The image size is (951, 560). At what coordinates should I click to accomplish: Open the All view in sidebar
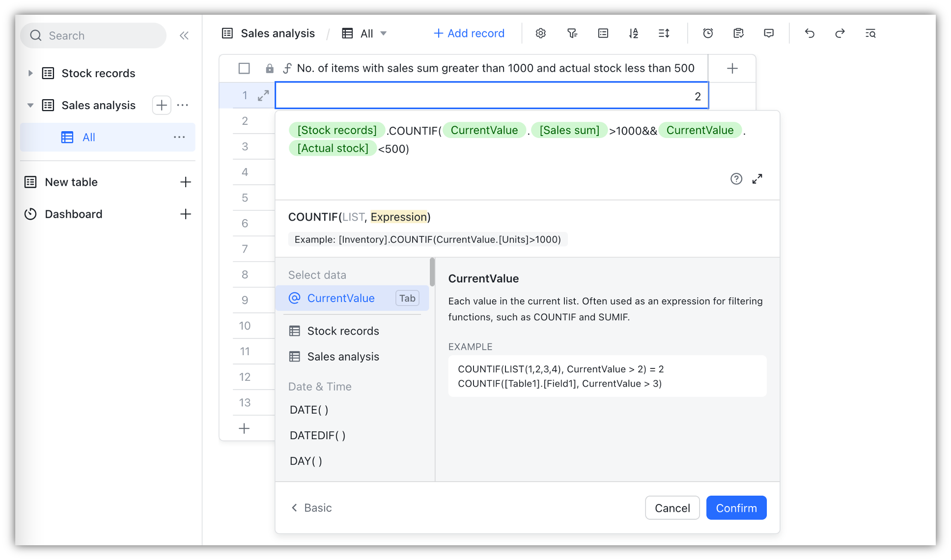point(108,137)
